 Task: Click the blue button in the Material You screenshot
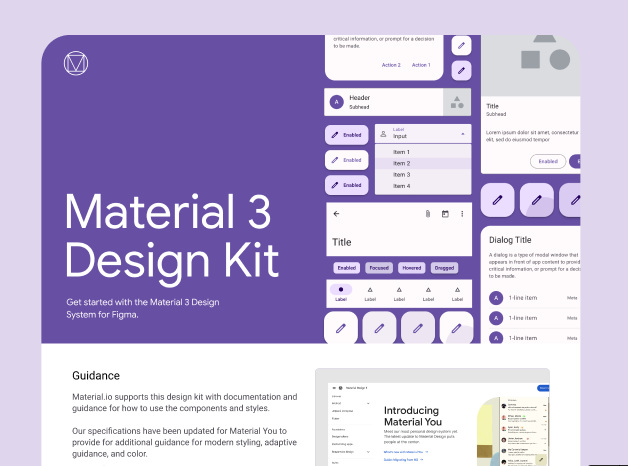[x=543, y=388]
